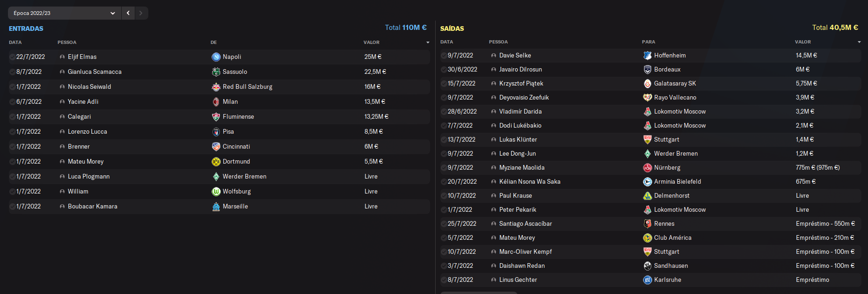Image resolution: width=868 pixels, height=294 pixels.
Task: Go to the previous season arrow
Action: point(128,13)
